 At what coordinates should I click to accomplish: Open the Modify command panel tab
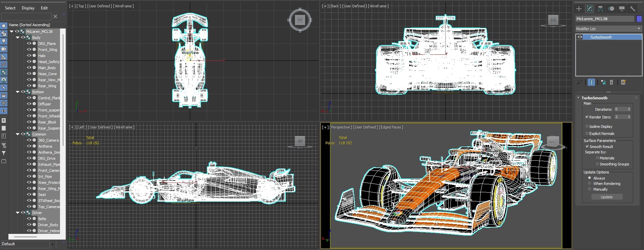click(589, 9)
